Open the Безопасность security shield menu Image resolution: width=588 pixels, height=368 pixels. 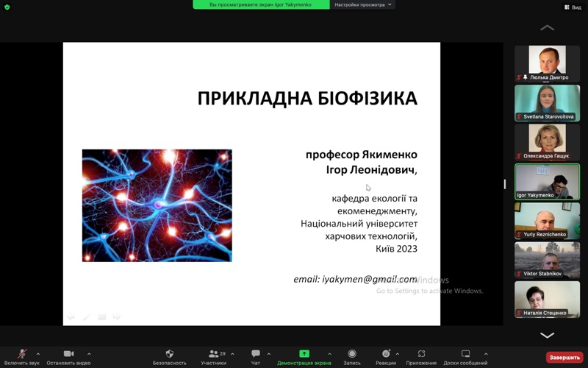click(170, 357)
